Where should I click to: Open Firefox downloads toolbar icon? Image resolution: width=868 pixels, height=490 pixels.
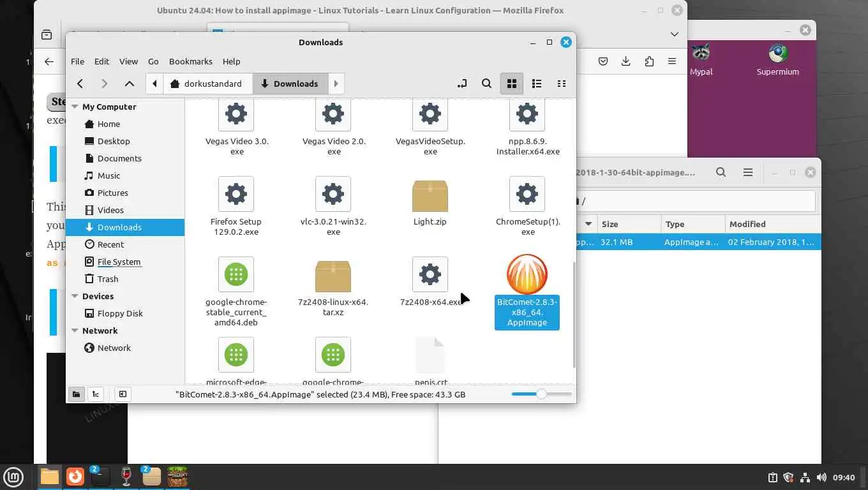point(625,61)
